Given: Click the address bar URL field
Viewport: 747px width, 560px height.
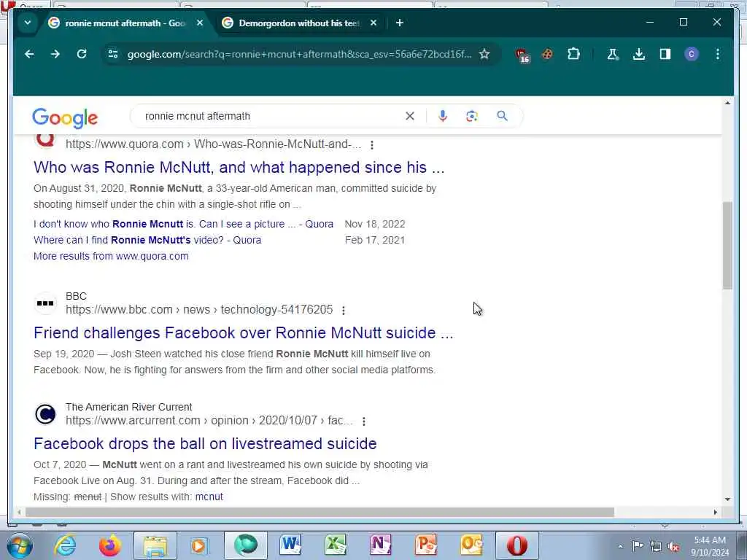Looking at the screenshot, I should click(299, 54).
